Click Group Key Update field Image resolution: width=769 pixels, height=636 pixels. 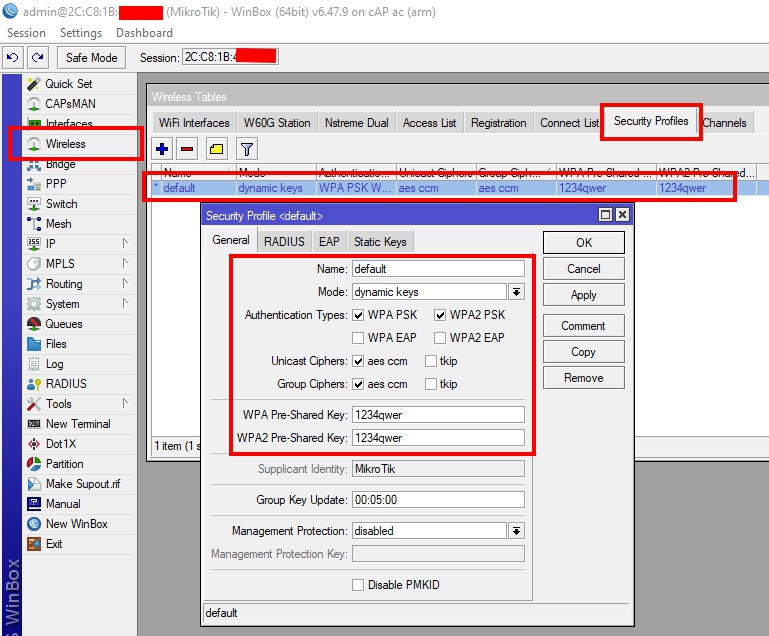coord(438,500)
